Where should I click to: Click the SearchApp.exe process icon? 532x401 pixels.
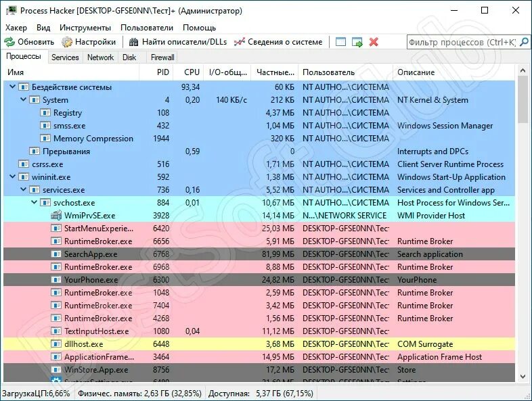click(56, 254)
